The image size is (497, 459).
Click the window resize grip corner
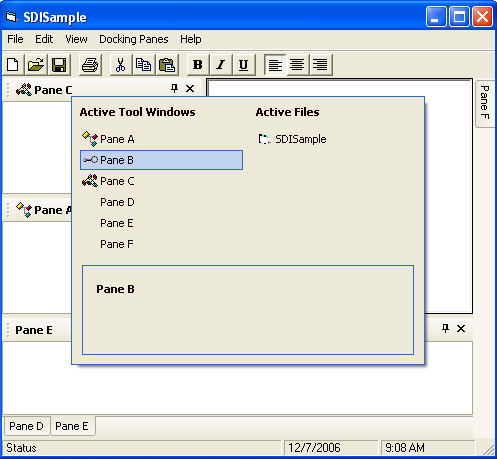[x=488, y=450]
